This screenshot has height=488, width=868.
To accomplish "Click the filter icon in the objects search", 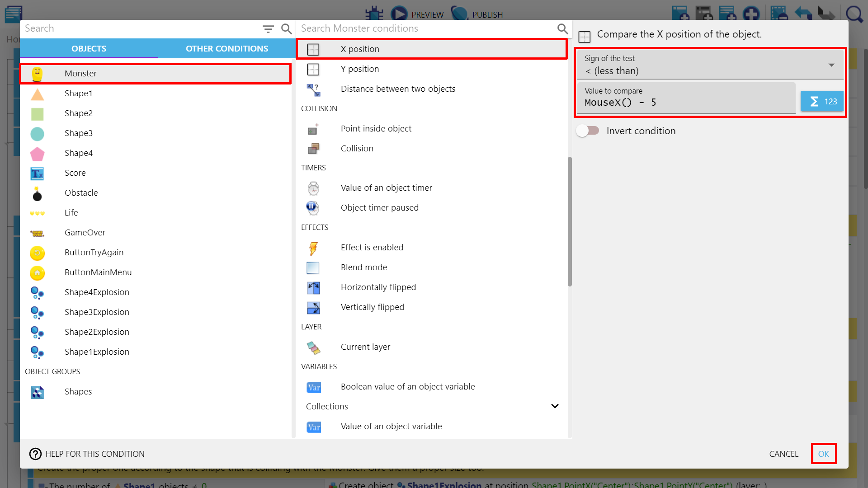I will (x=268, y=29).
